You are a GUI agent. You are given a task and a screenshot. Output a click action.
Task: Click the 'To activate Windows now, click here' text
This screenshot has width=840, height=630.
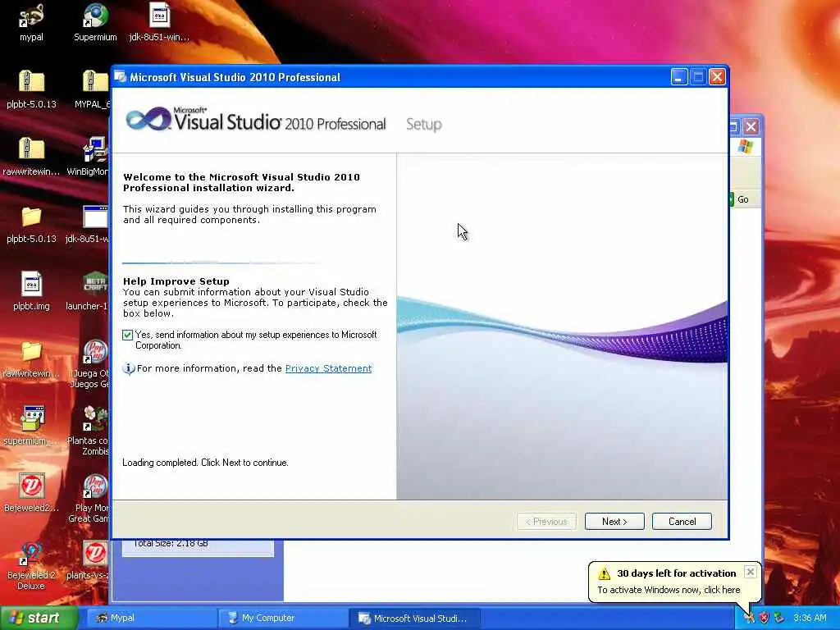669,590
